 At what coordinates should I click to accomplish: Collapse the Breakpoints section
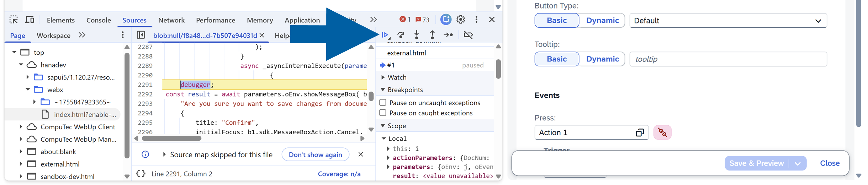383,89
